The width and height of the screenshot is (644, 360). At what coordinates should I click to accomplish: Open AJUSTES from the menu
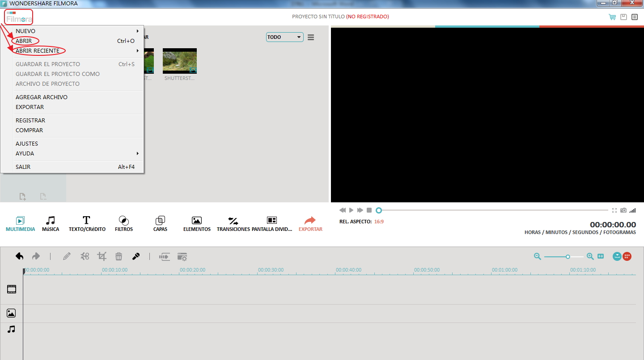click(x=72, y=143)
